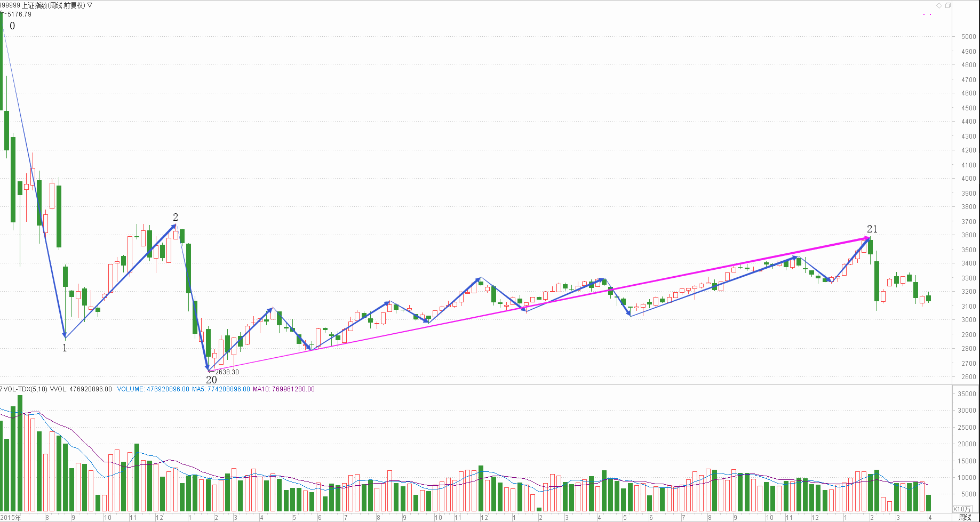Click the 周线 period button at bottom-right

tap(965, 517)
